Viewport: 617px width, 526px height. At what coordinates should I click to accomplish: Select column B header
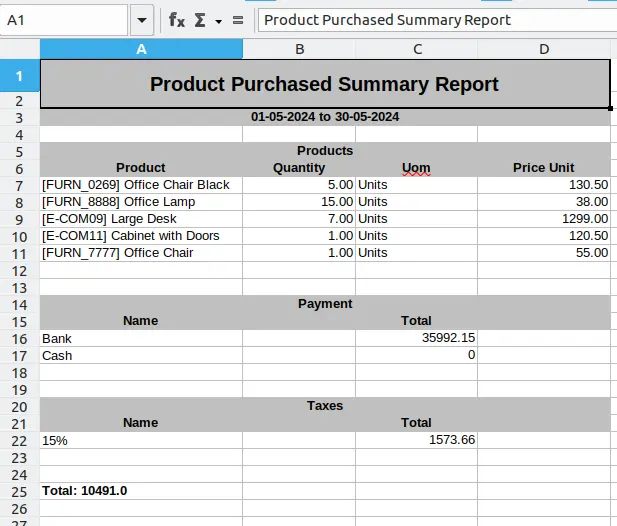299,49
